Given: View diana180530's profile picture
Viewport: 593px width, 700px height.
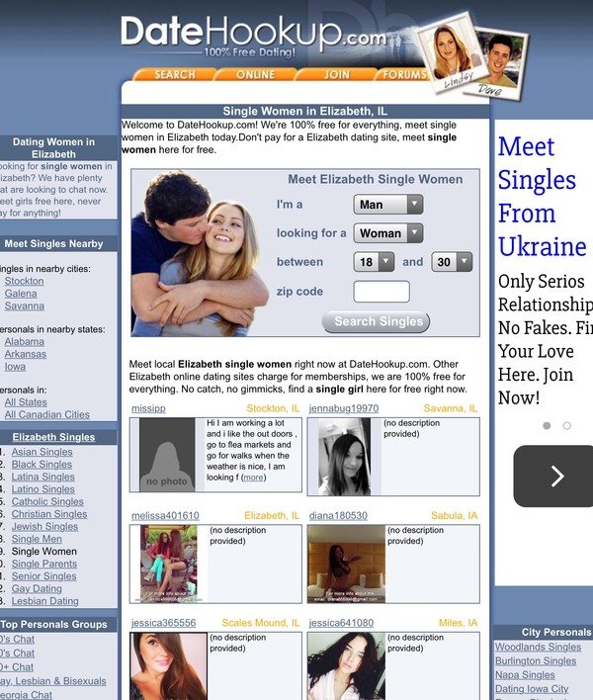Looking at the screenshot, I should click(x=344, y=564).
